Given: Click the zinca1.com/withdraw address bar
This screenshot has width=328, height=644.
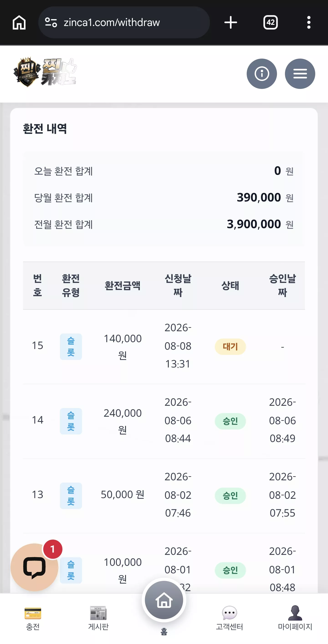Looking at the screenshot, I should (x=124, y=23).
